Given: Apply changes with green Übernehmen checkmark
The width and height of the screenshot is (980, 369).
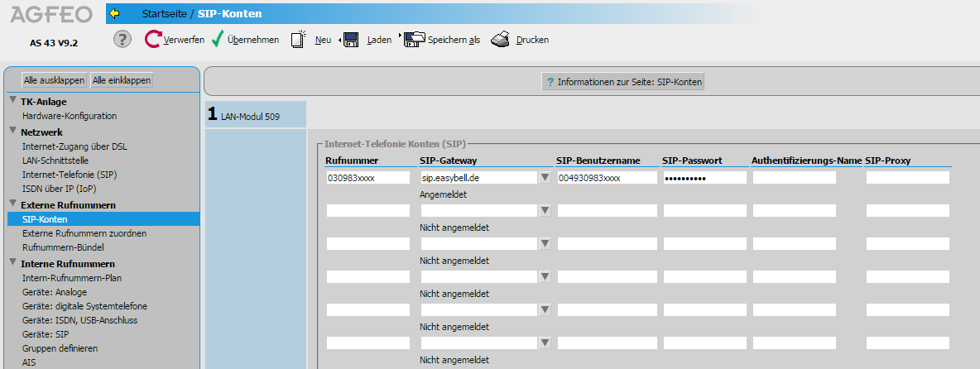Looking at the screenshot, I should (x=218, y=39).
